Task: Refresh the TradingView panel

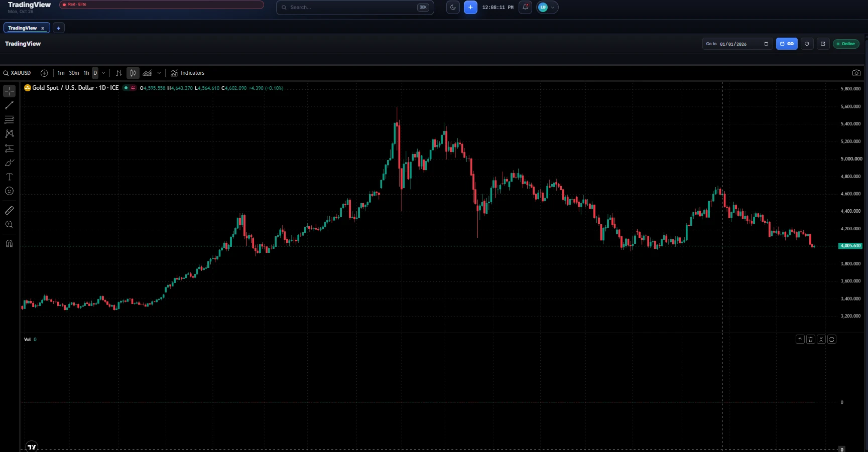Action: (807, 44)
